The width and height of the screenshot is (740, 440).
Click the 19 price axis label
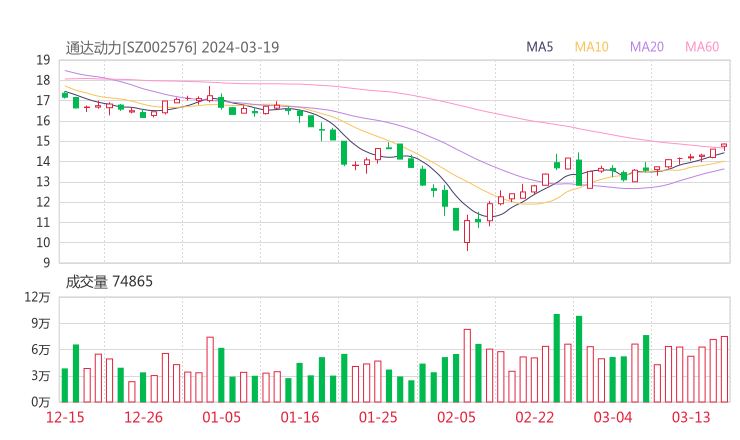click(x=43, y=60)
